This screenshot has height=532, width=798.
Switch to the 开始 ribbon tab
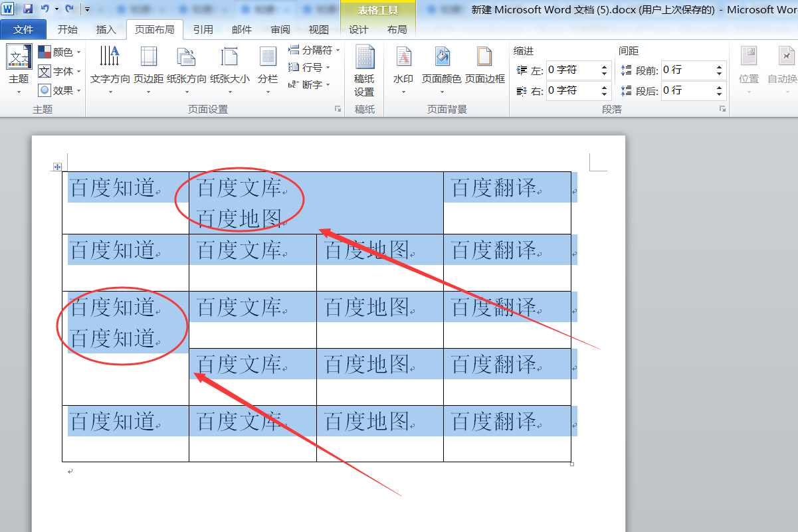click(x=68, y=29)
